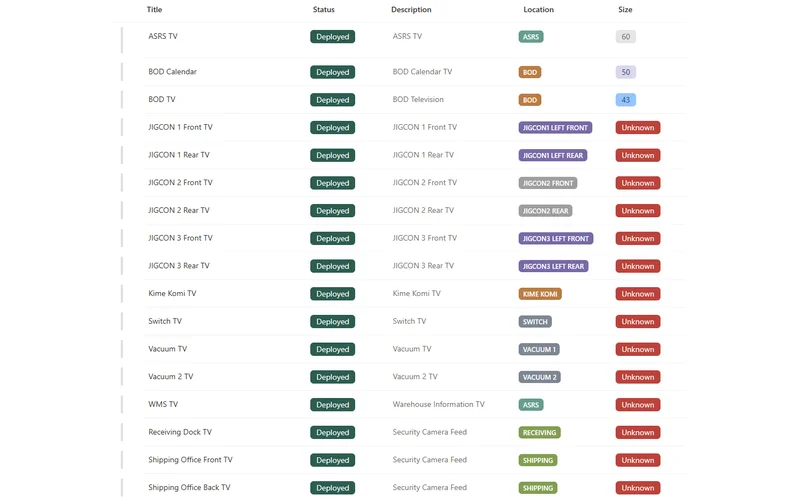Select the Receiving Dock TV title

(180, 432)
